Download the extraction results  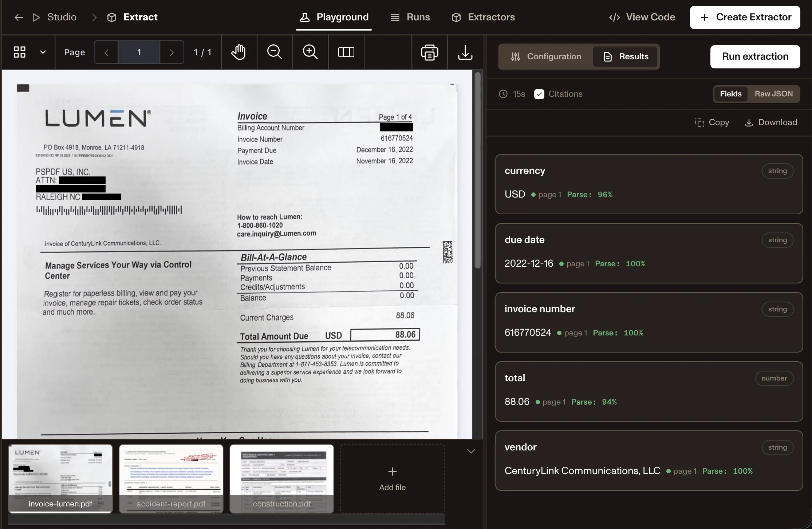pyautogui.click(x=771, y=122)
